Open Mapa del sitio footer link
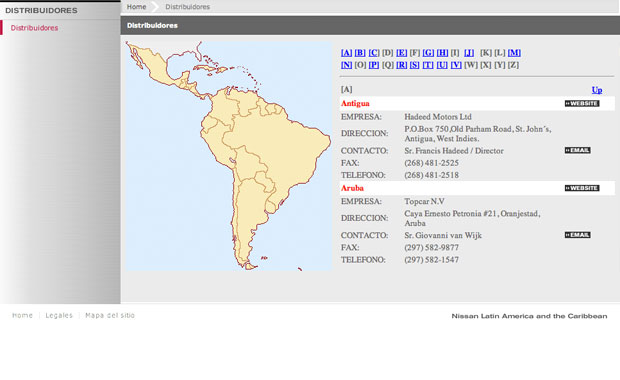 pyautogui.click(x=110, y=316)
